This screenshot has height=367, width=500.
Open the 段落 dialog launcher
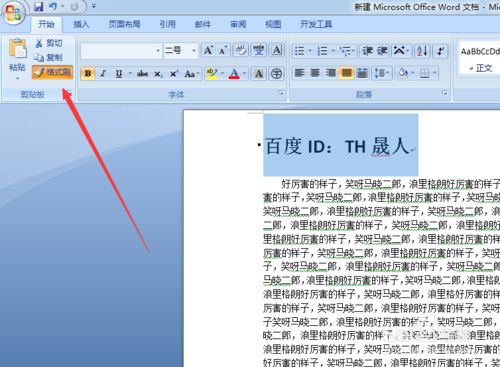[445, 93]
